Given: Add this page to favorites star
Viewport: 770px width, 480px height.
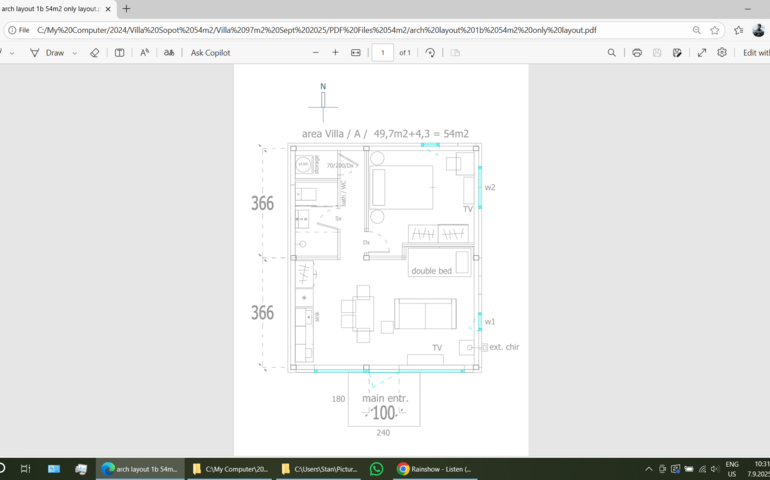Looking at the screenshot, I should coord(715,30).
